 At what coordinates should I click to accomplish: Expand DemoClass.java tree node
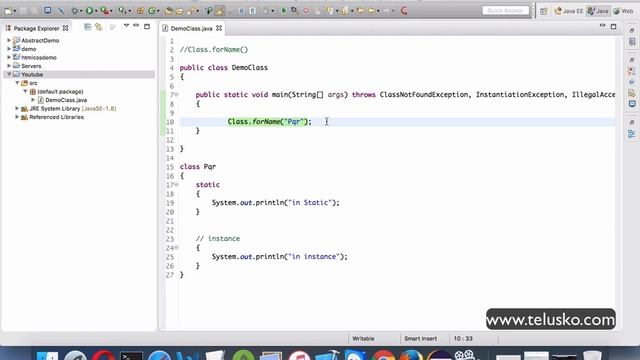pyautogui.click(x=33, y=100)
